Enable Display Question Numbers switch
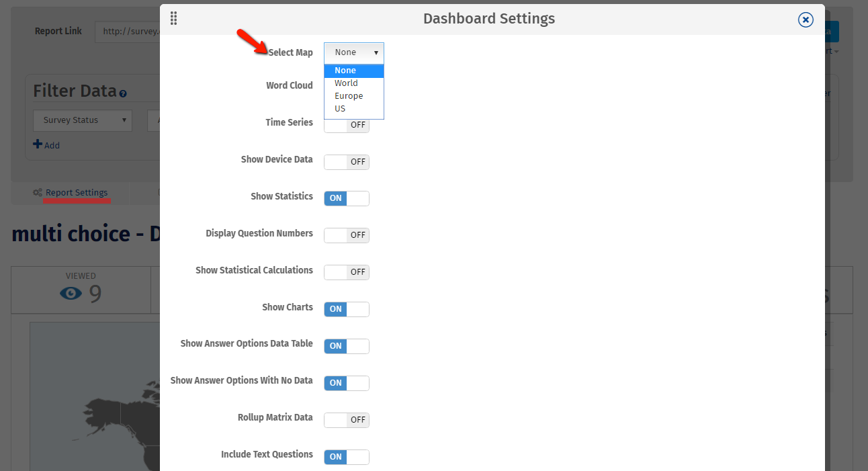 (x=347, y=235)
